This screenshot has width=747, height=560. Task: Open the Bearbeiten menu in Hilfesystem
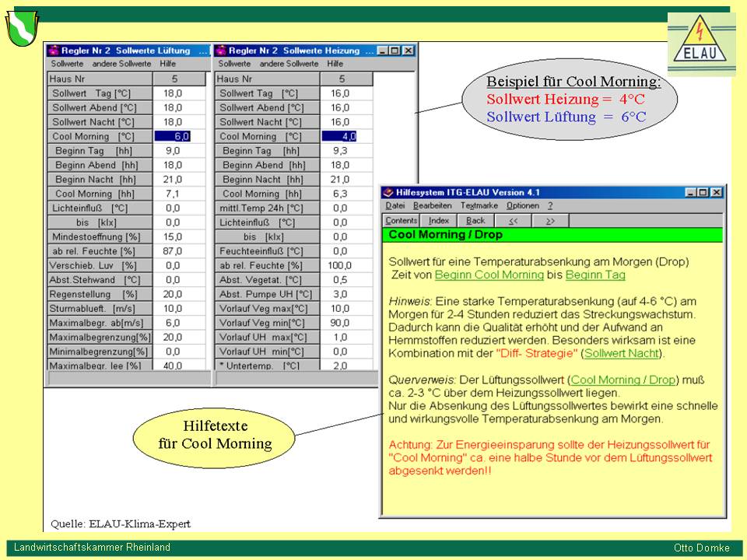click(x=432, y=206)
